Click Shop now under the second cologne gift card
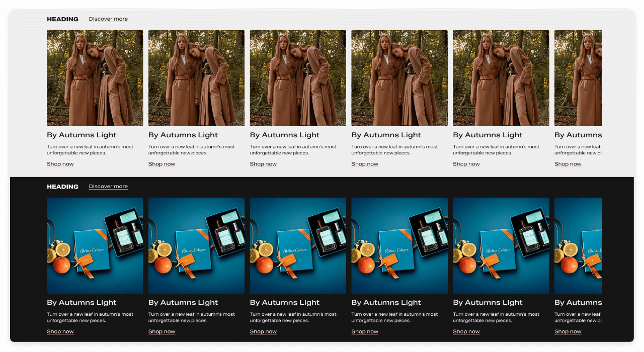This screenshot has width=644, height=352. pos(162,331)
